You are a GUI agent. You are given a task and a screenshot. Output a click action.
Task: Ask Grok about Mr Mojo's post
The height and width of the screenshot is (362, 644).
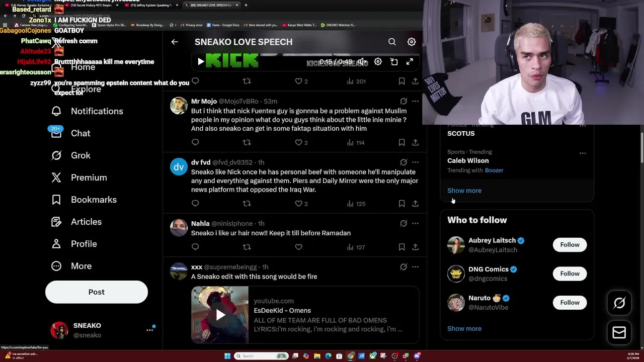(x=404, y=101)
